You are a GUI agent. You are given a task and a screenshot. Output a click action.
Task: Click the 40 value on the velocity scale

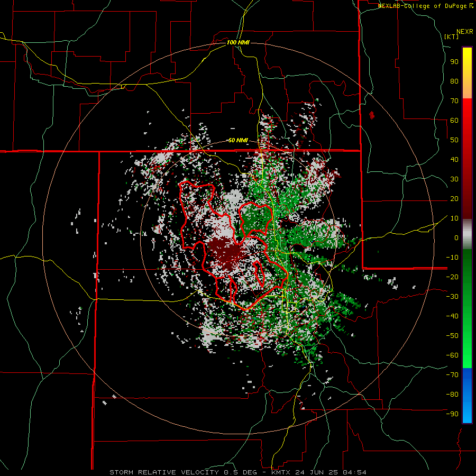[454, 159]
